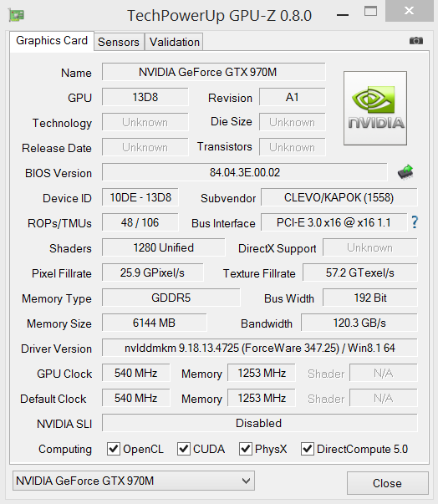Switch to the Sensors tab
The height and width of the screenshot is (504, 438).
[119, 42]
